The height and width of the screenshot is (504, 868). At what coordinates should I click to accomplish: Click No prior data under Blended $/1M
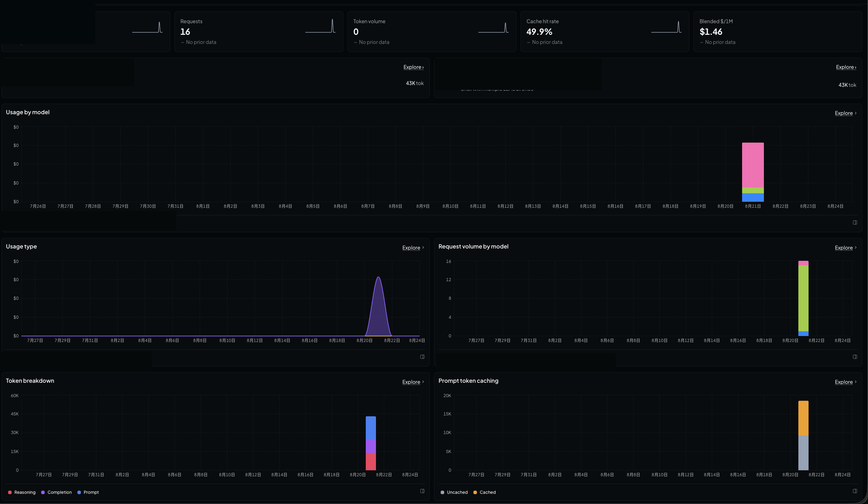point(720,42)
